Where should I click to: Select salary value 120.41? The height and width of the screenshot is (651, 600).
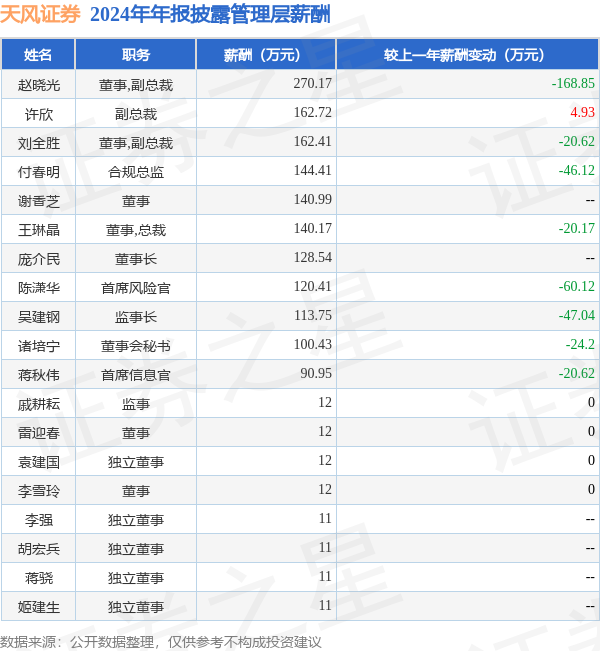313,286
